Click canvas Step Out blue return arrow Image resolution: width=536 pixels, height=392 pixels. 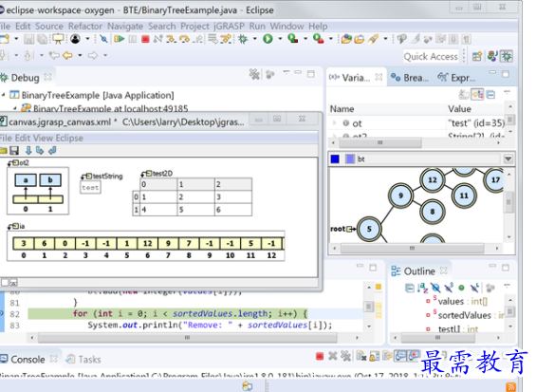tap(52, 151)
